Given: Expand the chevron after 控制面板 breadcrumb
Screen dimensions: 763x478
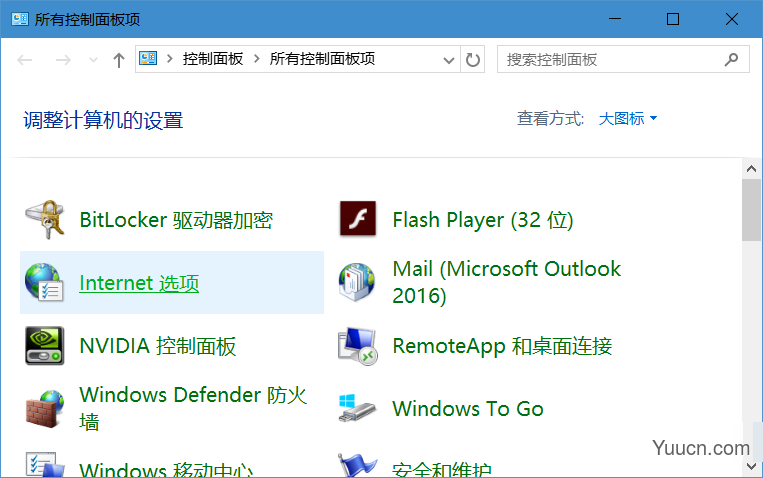Looking at the screenshot, I should tap(256, 59).
